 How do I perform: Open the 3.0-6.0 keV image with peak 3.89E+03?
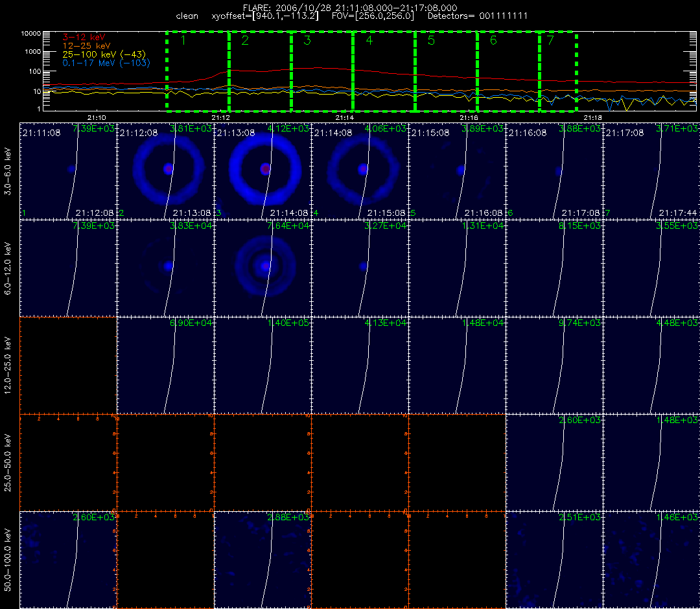(458, 171)
